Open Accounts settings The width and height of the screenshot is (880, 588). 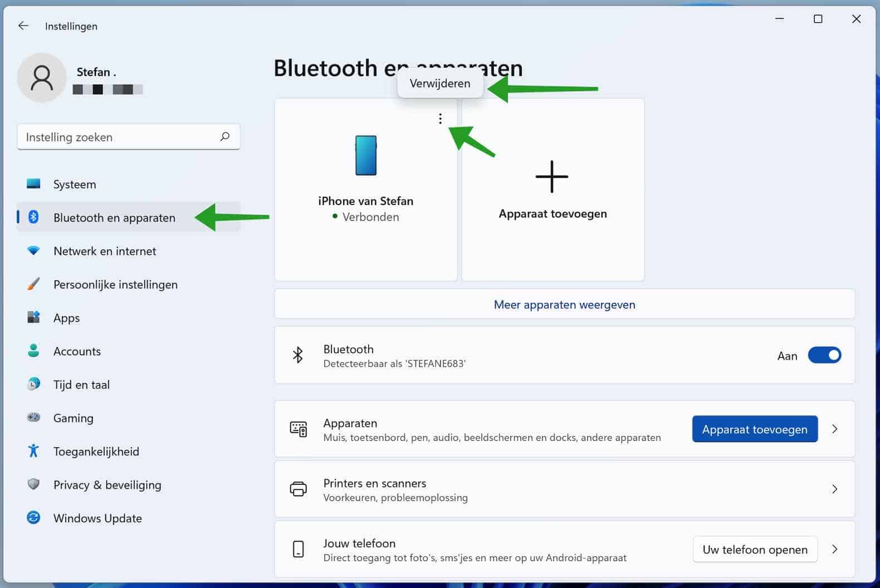[129, 351]
